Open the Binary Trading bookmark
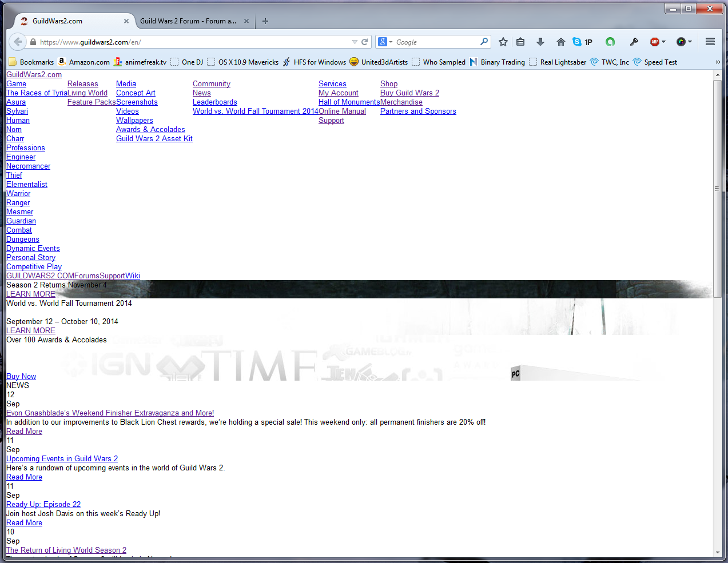The image size is (728, 563). (497, 62)
